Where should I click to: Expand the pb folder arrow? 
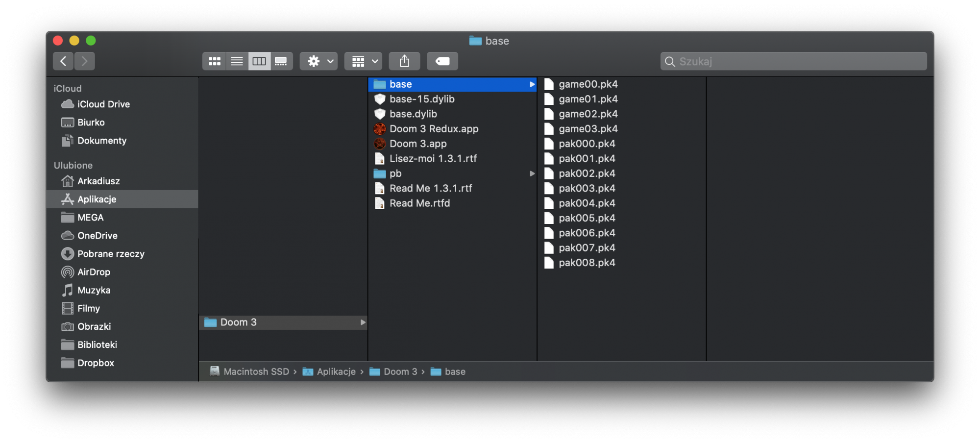pyautogui.click(x=532, y=173)
